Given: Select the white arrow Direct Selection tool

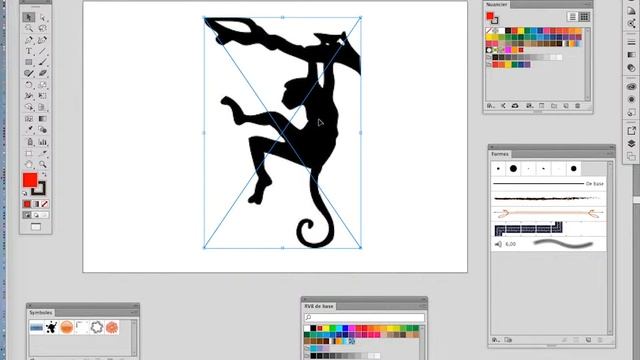Looking at the screenshot, I should point(42,17).
